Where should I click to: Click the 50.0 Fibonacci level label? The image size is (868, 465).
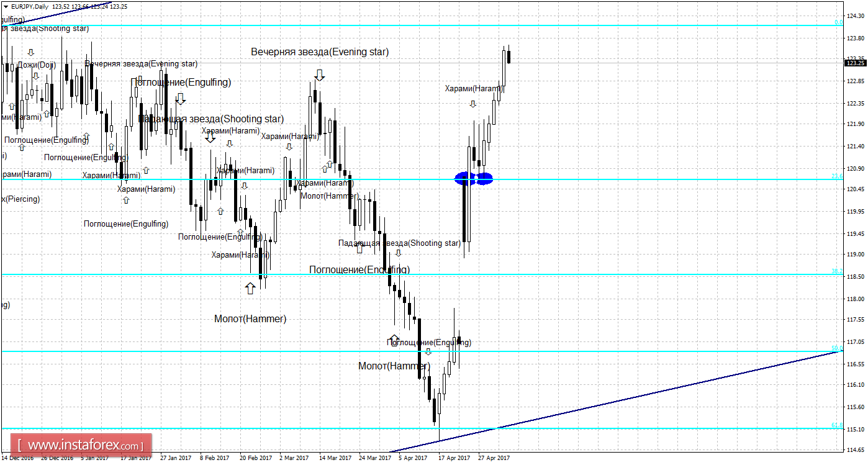(x=837, y=348)
